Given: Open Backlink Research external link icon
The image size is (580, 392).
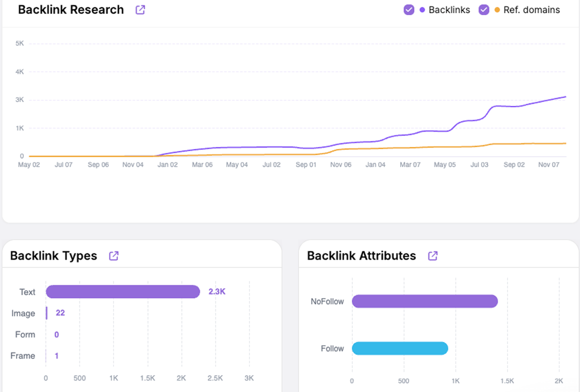Looking at the screenshot, I should (x=140, y=10).
